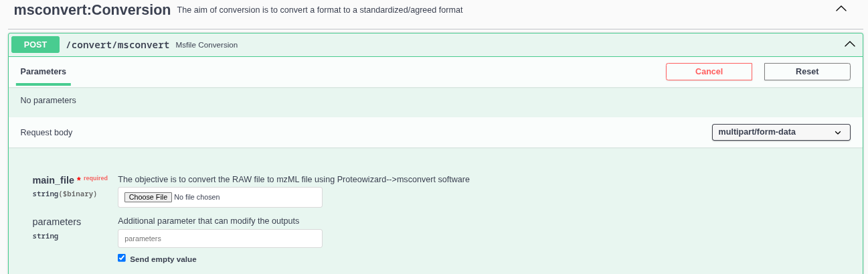Switch to the Parameters tab

(44, 72)
